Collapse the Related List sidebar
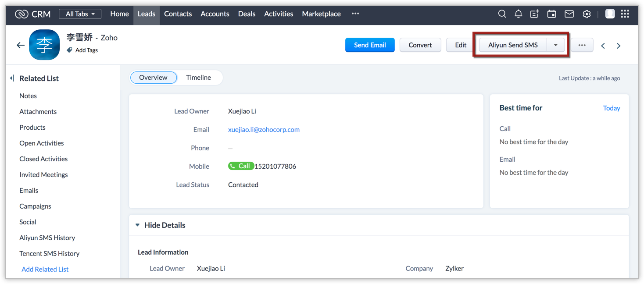The image size is (644, 284). tap(12, 78)
